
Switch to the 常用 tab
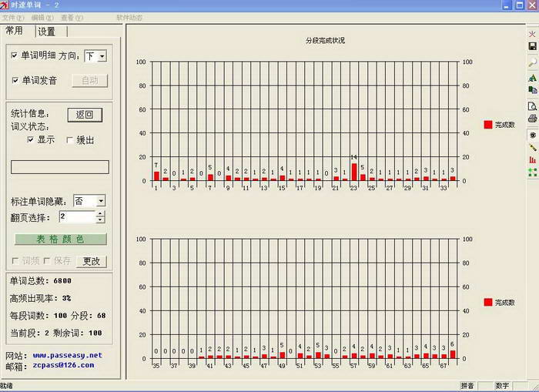pyautogui.click(x=15, y=31)
